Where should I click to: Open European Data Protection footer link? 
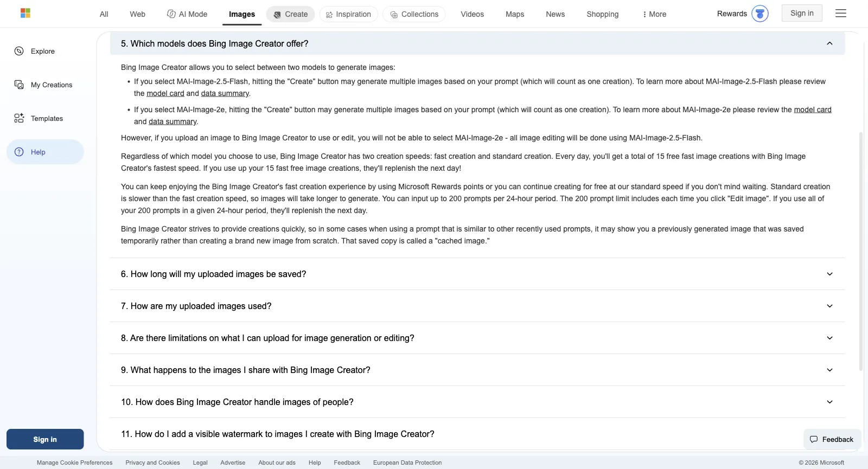[x=407, y=462]
